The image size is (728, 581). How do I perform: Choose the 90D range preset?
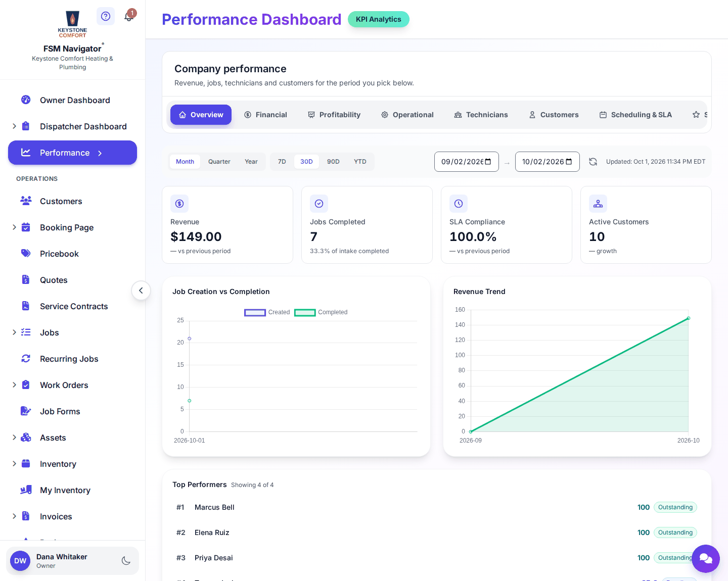pos(333,162)
